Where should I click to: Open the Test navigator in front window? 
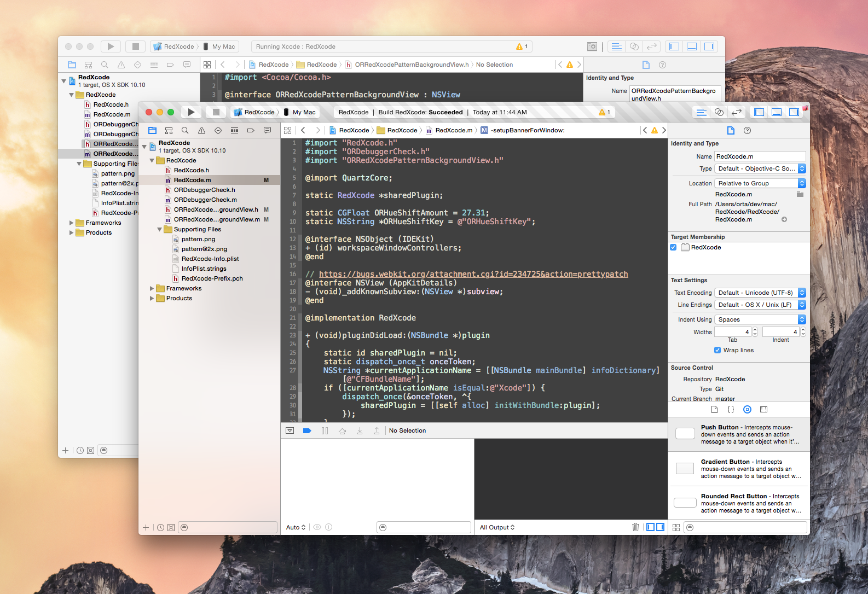coord(218,130)
